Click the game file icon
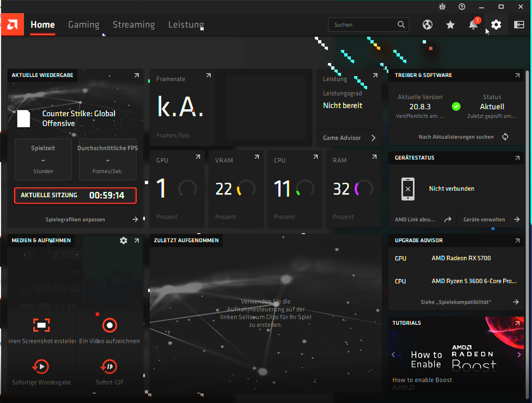This screenshot has height=403, width=532. 24,119
